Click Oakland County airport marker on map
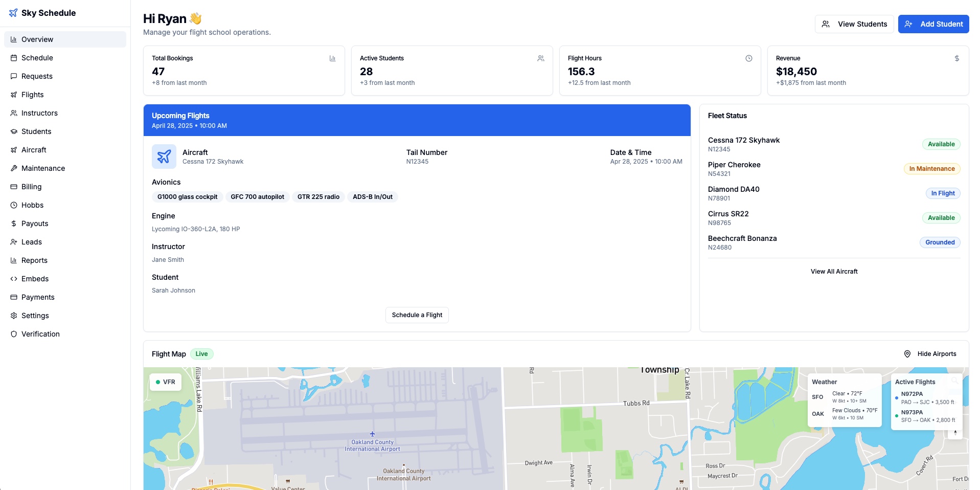 pos(372,434)
